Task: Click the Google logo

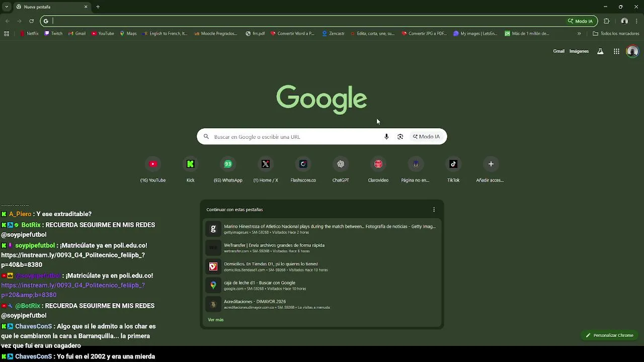Action: pyautogui.click(x=321, y=99)
